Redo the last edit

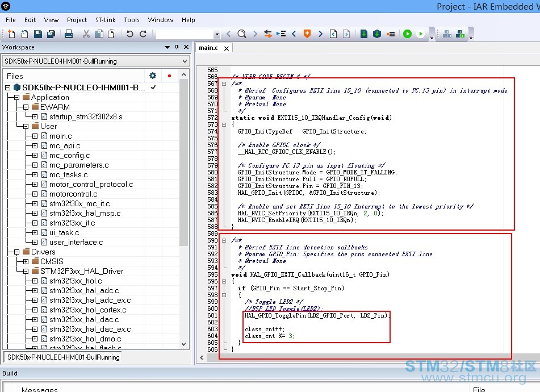coord(143,34)
